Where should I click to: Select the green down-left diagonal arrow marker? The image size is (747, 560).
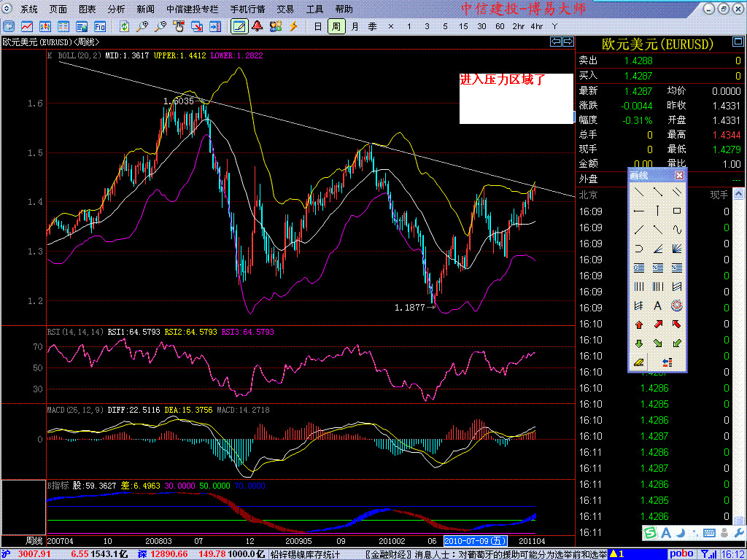(x=676, y=343)
